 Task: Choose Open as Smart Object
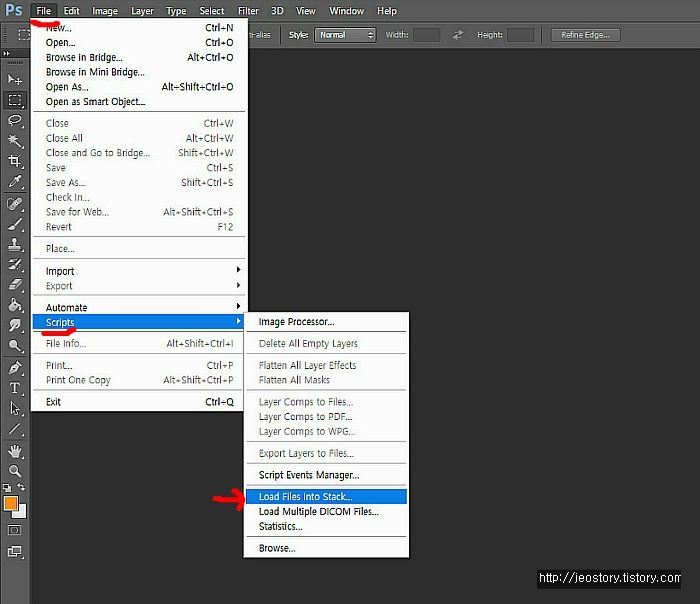(x=138, y=101)
